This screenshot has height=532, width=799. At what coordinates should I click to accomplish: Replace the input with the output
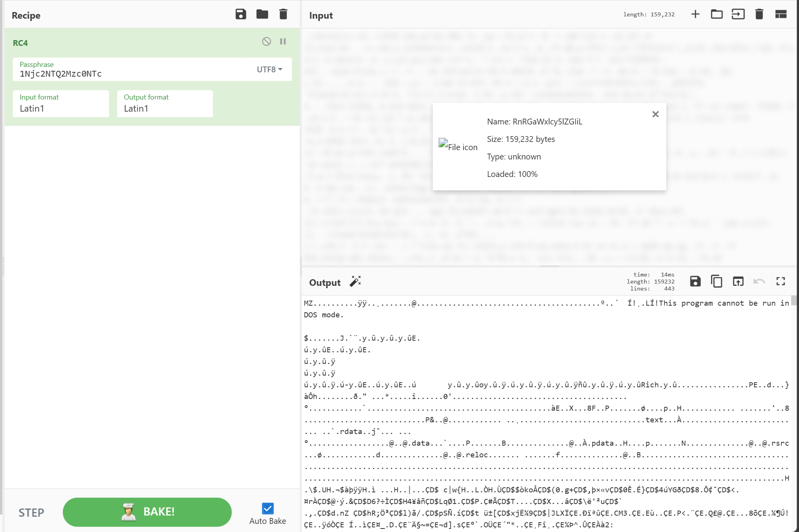coord(738,281)
